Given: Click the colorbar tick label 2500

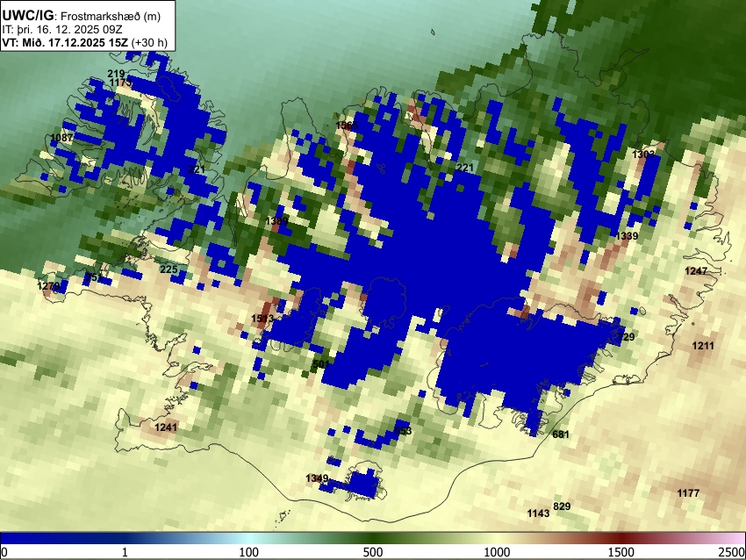Looking at the screenshot, I should [x=731, y=552].
